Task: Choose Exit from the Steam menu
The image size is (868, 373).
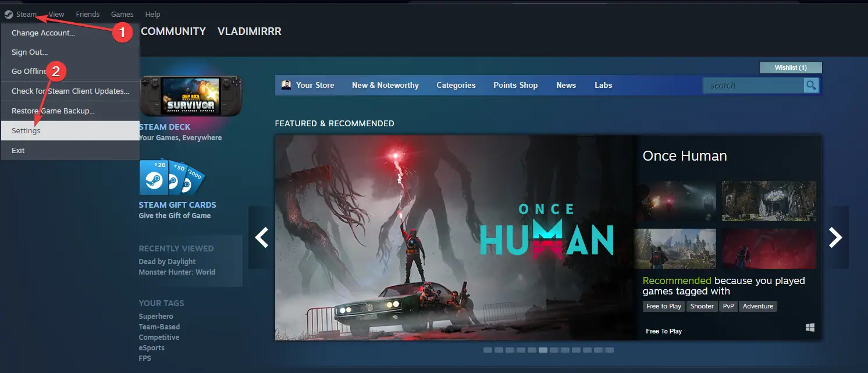Action: pyautogui.click(x=70, y=151)
